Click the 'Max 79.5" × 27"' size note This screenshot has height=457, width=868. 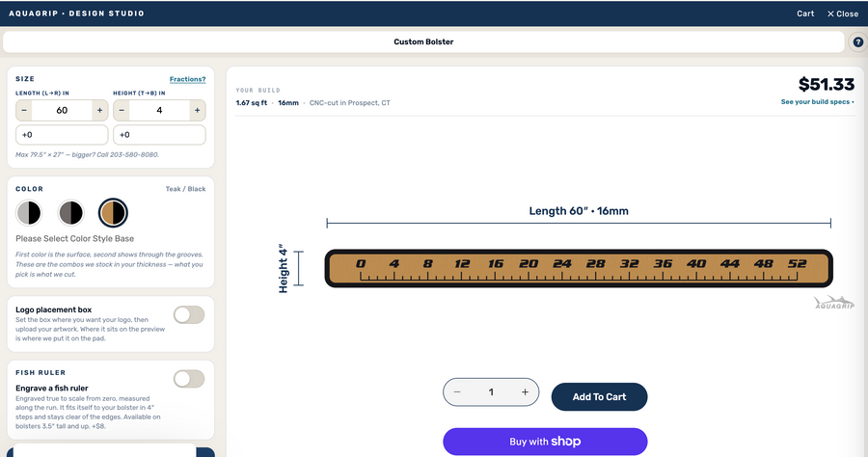pyautogui.click(x=87, y=155)
